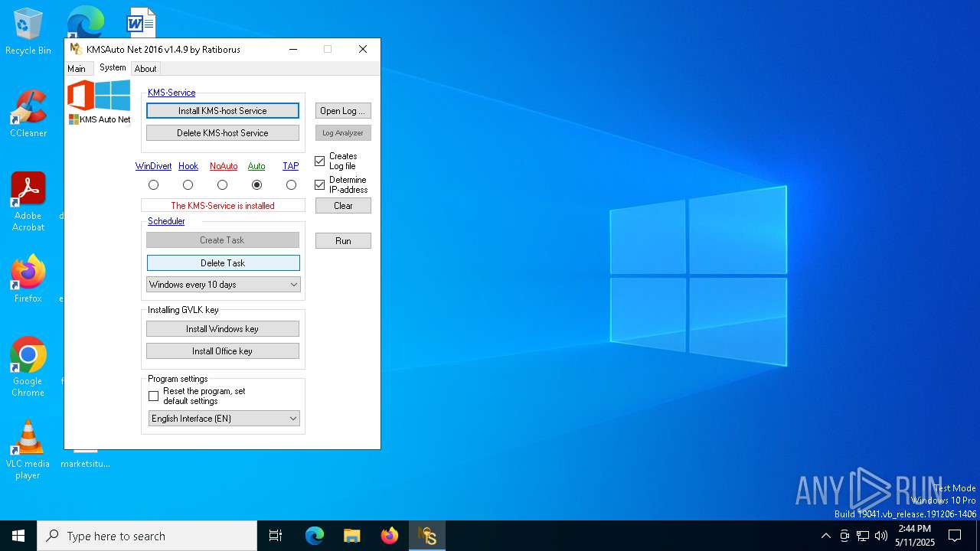
Task: Click the Install Office key button
Action: click(x=223, y=351)
